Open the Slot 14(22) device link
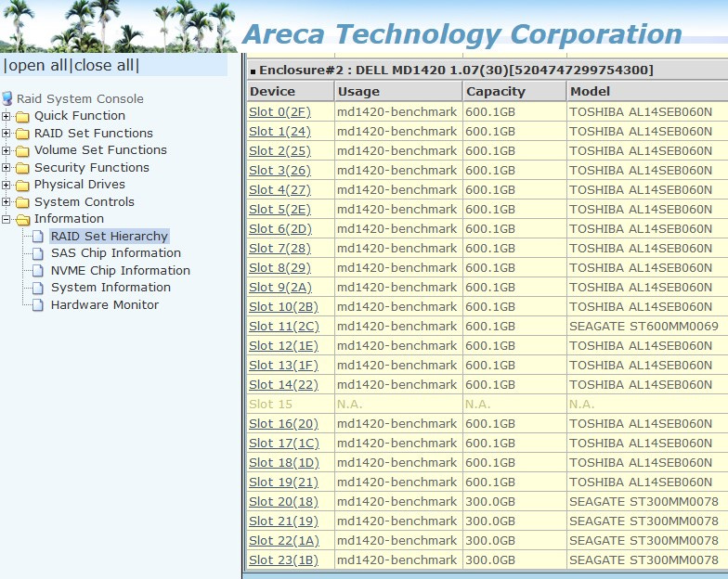Image resolution: width=728 pixels, height=579 pixels. point(283,384)
